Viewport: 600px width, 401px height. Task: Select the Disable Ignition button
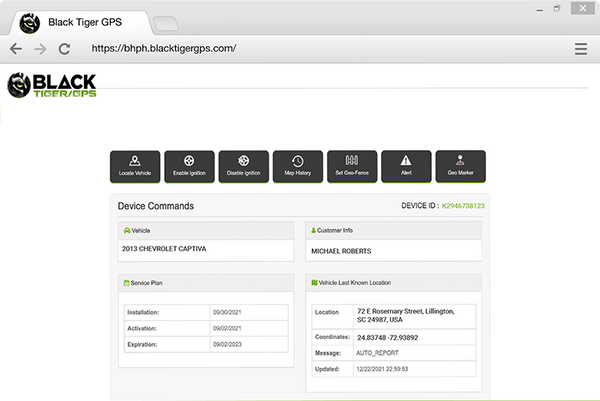pyautogui.click(x=244, y=166)
